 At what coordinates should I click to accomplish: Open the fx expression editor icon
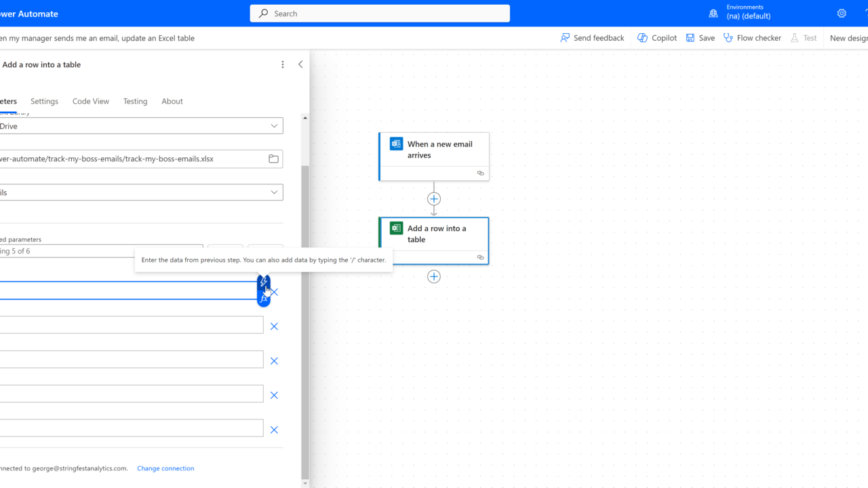(x=264, y=299)
